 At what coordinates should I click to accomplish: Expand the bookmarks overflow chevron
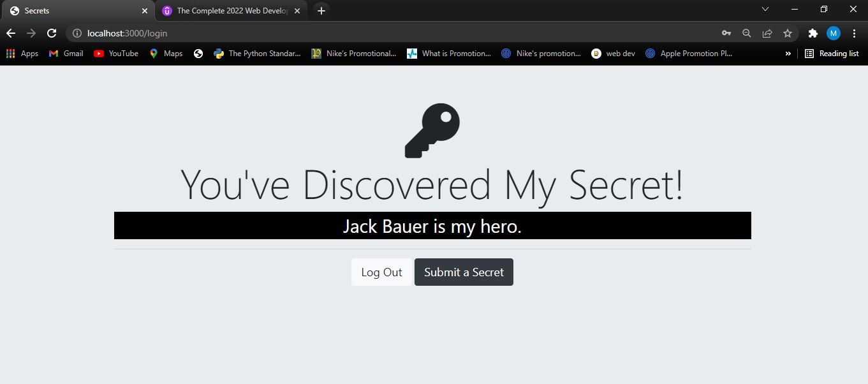(x=788, y=54)
